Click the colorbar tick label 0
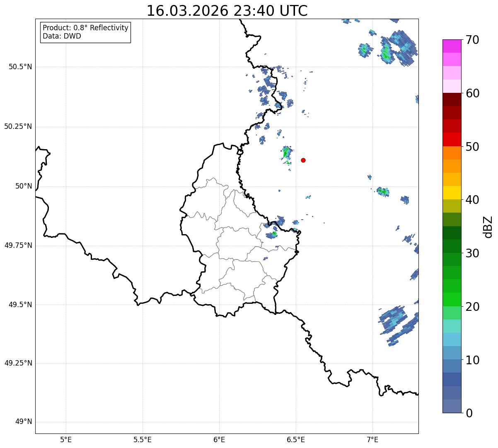498x448 pixels. (x=469, y=413)
